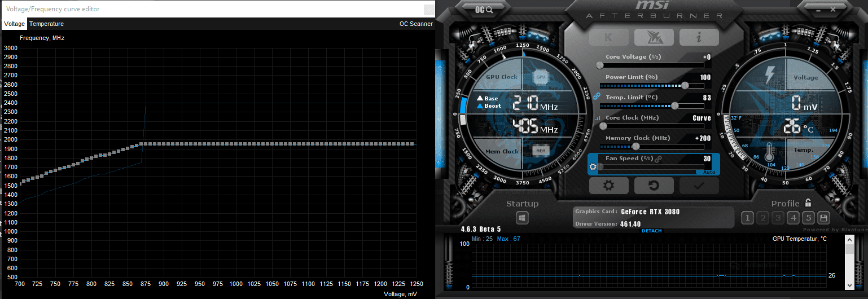The width and height of the screenshot is (868, 299).
Task: Open the information i button
Action: pyautogui.click(x=699, y=37)
